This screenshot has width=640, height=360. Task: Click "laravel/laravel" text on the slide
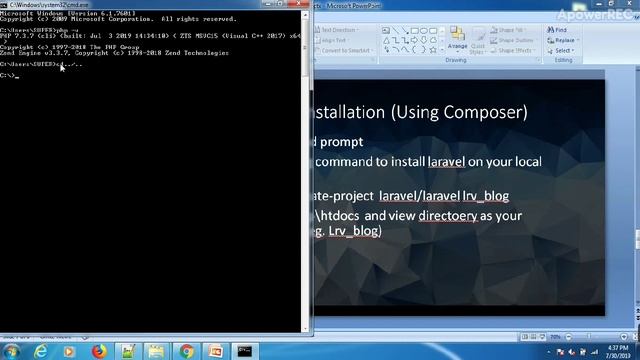tap(420, 196)
